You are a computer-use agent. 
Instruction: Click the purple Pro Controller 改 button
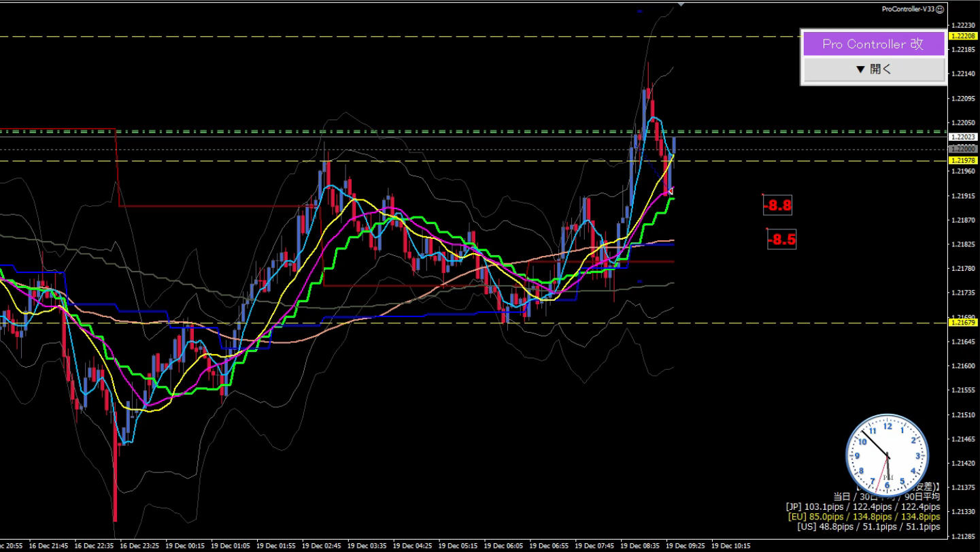[874, 44]
